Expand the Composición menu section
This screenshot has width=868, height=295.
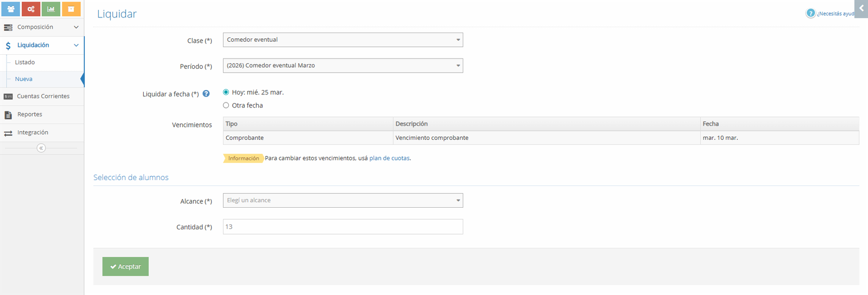click(x=42, y=27)
